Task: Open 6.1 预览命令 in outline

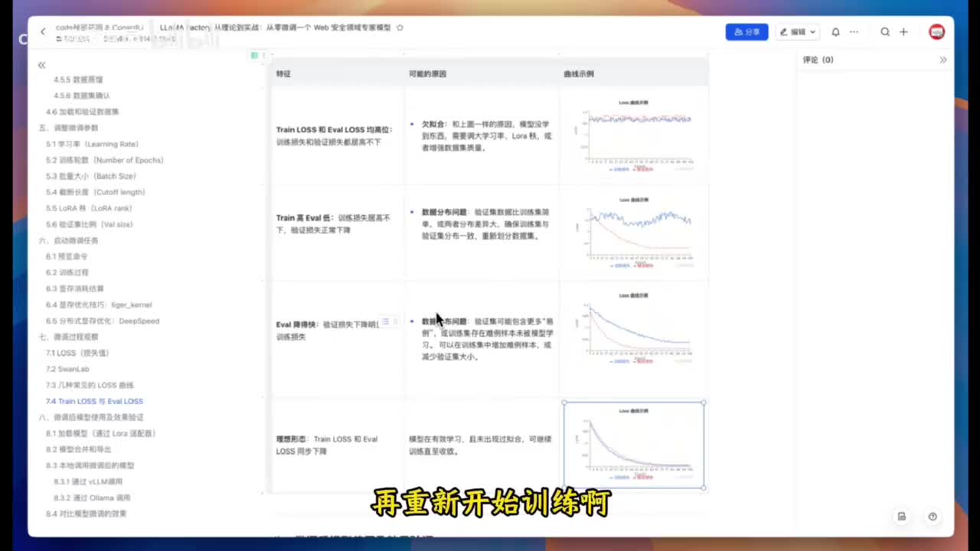Action: click(x=67, y=256)
